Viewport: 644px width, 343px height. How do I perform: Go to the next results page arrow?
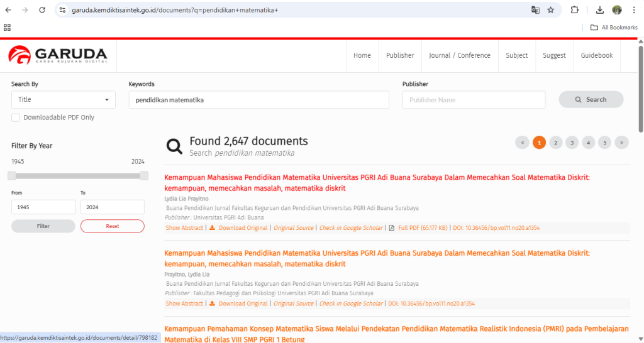point(621,143)
